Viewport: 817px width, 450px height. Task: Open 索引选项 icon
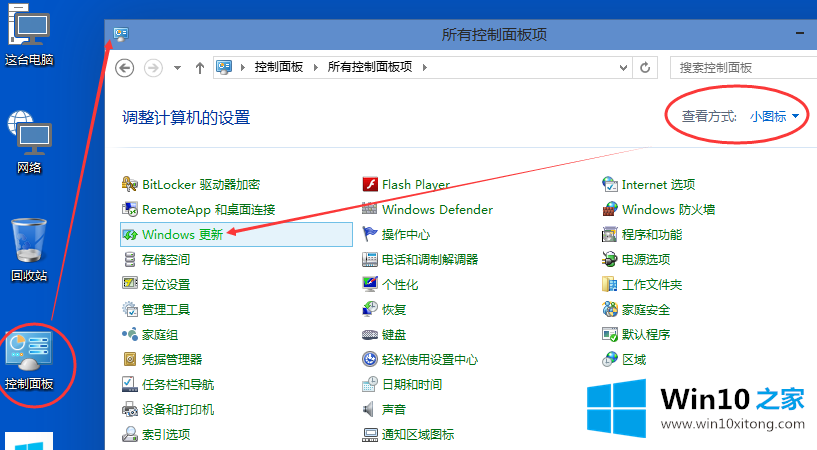click(x=130, y=434)
